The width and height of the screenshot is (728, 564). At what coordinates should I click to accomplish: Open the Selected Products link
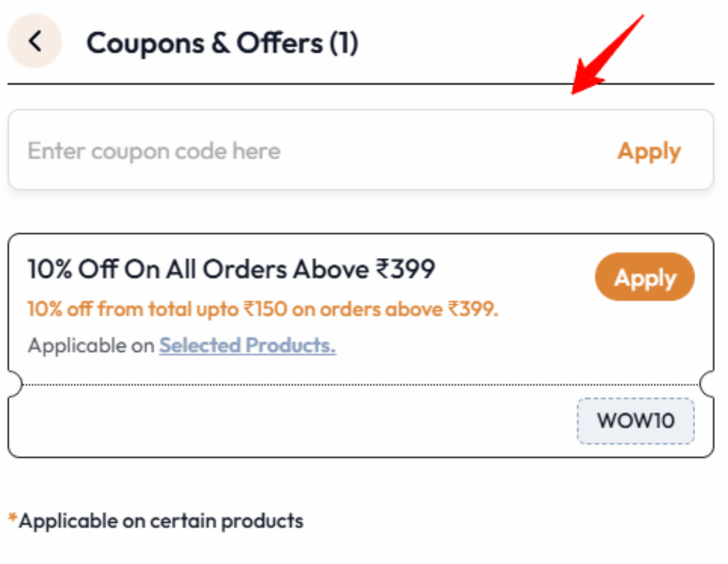(x=247, y=345)
